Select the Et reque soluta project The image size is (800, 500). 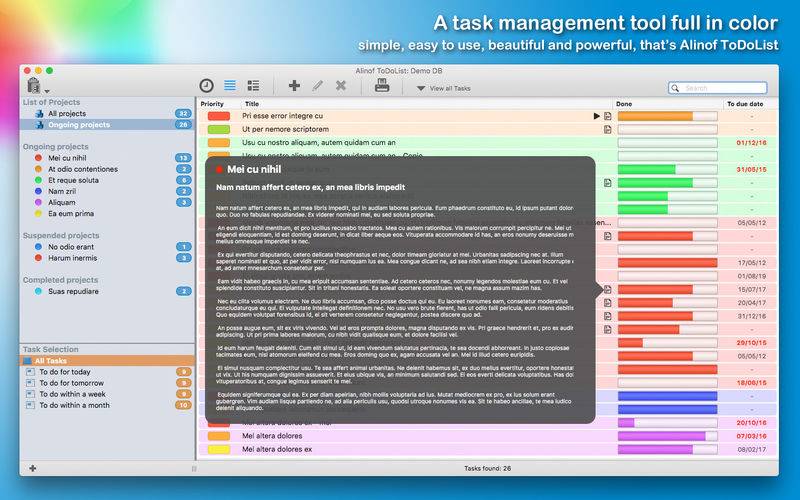click(107, 180)
